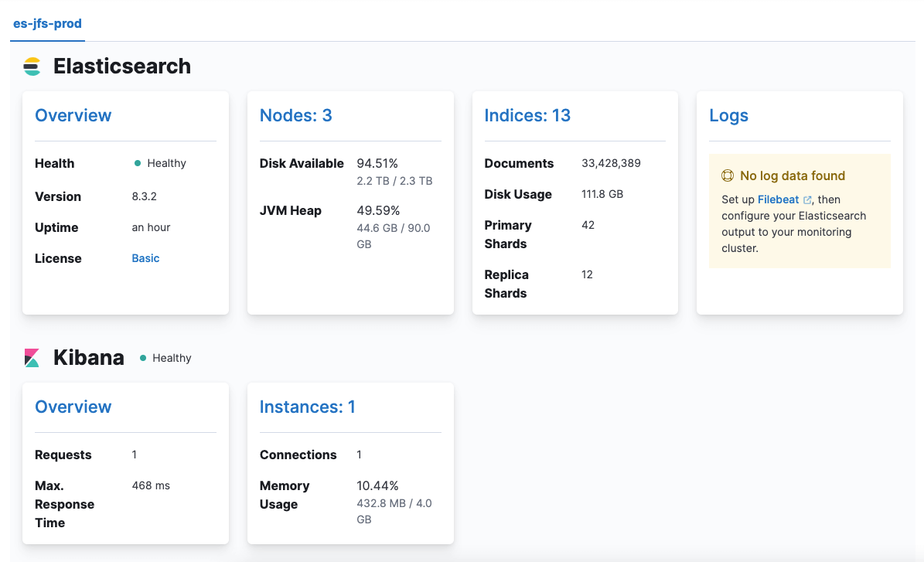The height and width of the screenshot is (562, 924).
Task: Click the Requests label in Kibana Overview
Action: pos(63,455)
